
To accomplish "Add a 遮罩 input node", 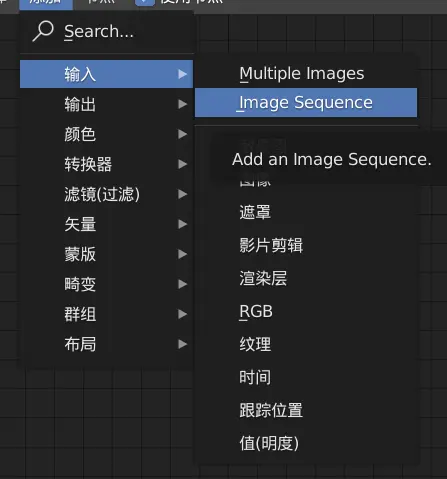I will click(x=306, y=212).
